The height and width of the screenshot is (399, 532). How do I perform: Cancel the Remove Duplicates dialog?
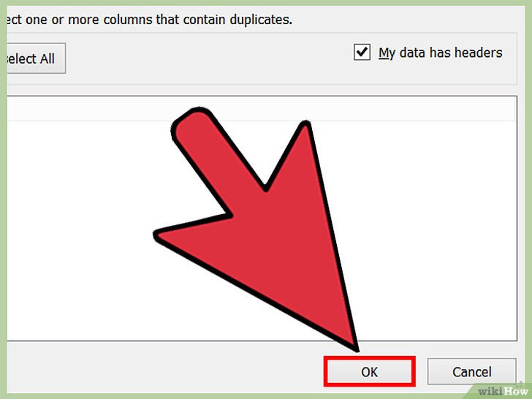click(471, 371)
